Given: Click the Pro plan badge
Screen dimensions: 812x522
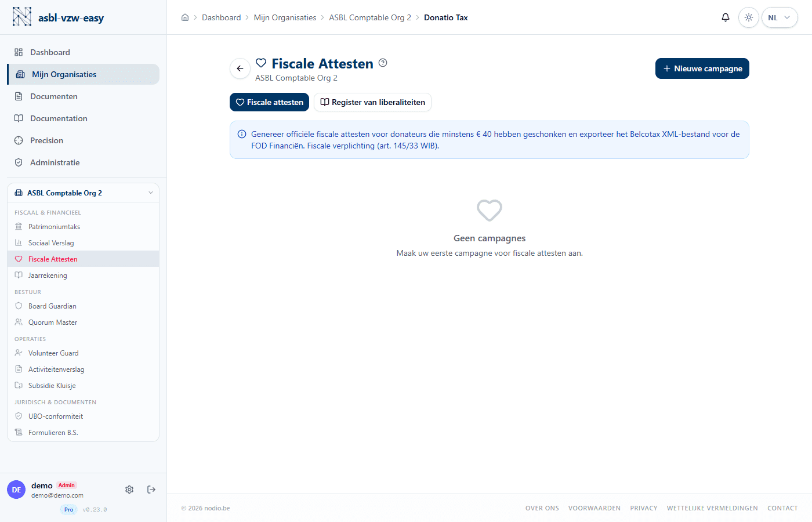Looking at the screenshot, I should tap(69, 510).
